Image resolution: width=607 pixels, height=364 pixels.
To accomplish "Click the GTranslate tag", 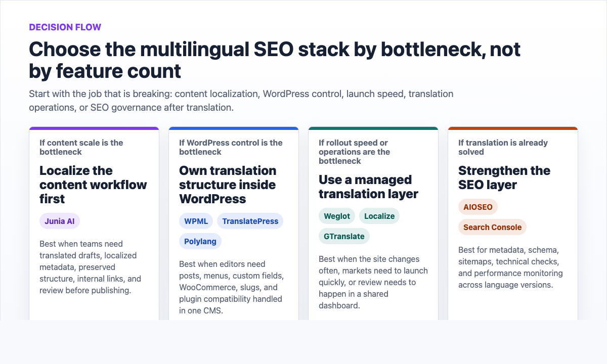I will 344,236.
